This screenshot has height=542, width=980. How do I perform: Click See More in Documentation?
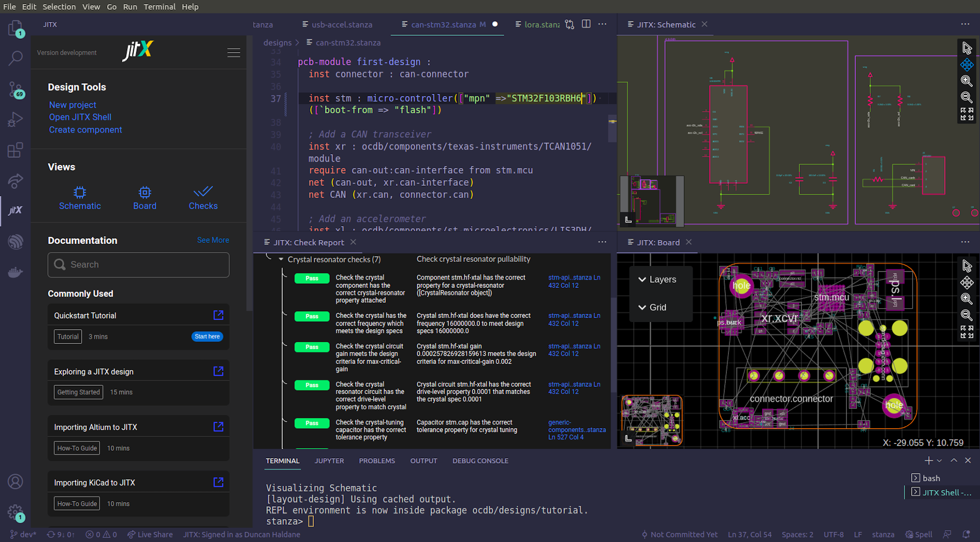(213, 240)
